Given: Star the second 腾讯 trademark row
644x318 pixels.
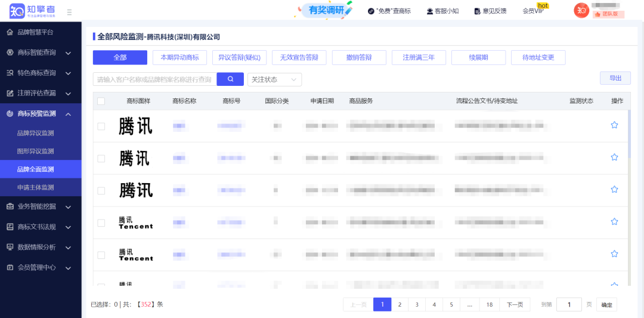Looking at the screenshot, I should click(x=614, y=157).
